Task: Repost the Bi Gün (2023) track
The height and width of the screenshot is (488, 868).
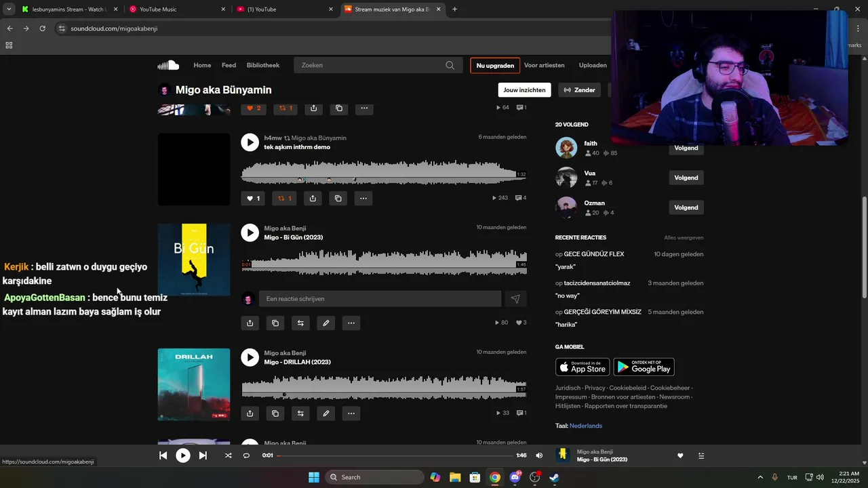Action: [300, 323]
